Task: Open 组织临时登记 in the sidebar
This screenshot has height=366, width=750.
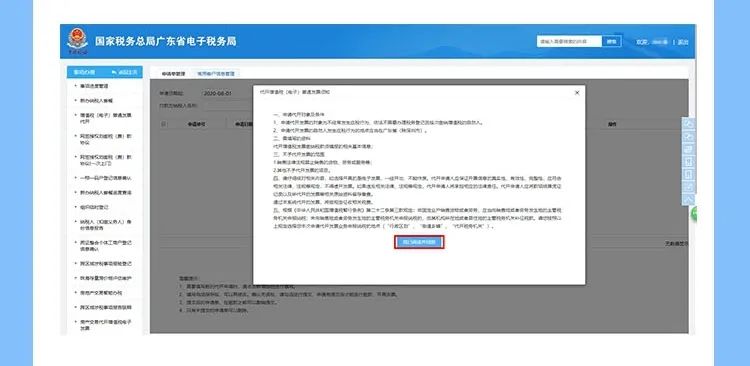Action: (94, 207)
